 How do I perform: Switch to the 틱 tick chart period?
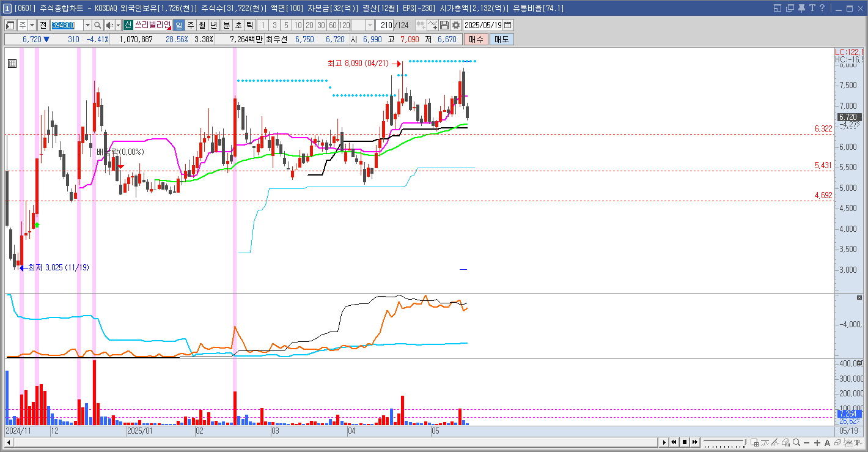click(x=249, y=25)
